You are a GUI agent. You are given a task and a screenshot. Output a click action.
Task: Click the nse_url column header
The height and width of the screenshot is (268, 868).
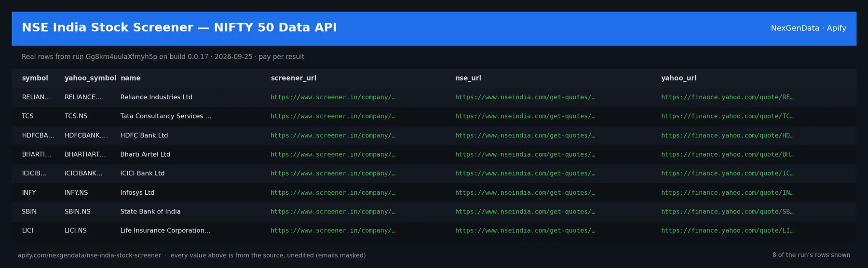coord(468,78)
